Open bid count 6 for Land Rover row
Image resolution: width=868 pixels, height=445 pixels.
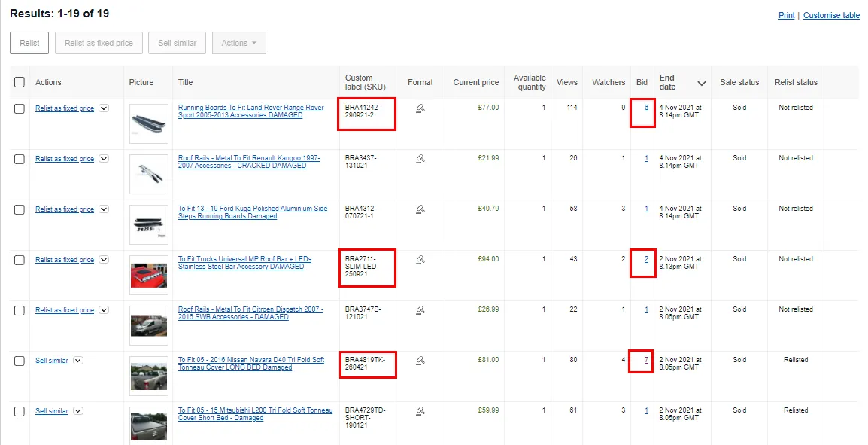click(646, 108)
